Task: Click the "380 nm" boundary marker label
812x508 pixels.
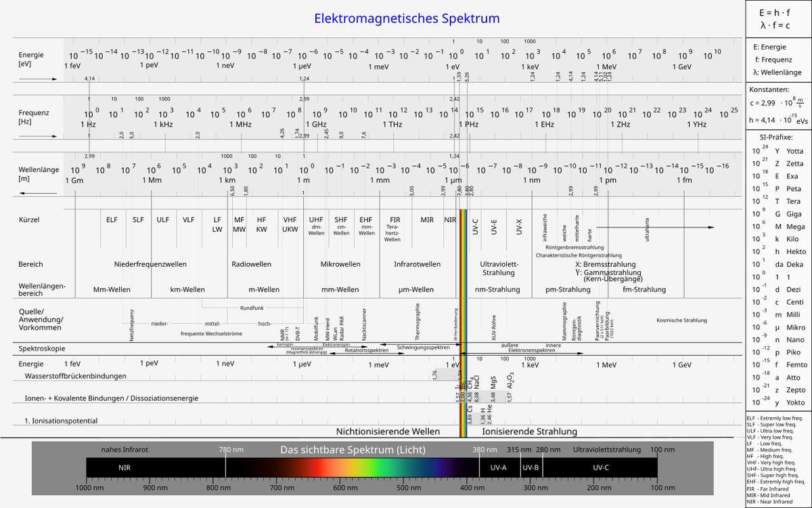Action: coord(484,450)
